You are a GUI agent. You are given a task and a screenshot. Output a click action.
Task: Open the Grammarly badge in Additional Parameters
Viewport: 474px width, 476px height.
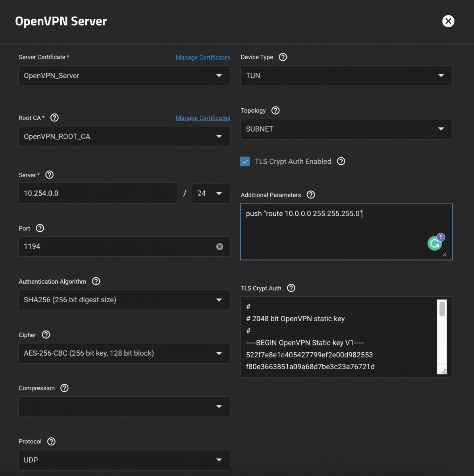pyautogui.click(x=435, y=243)
